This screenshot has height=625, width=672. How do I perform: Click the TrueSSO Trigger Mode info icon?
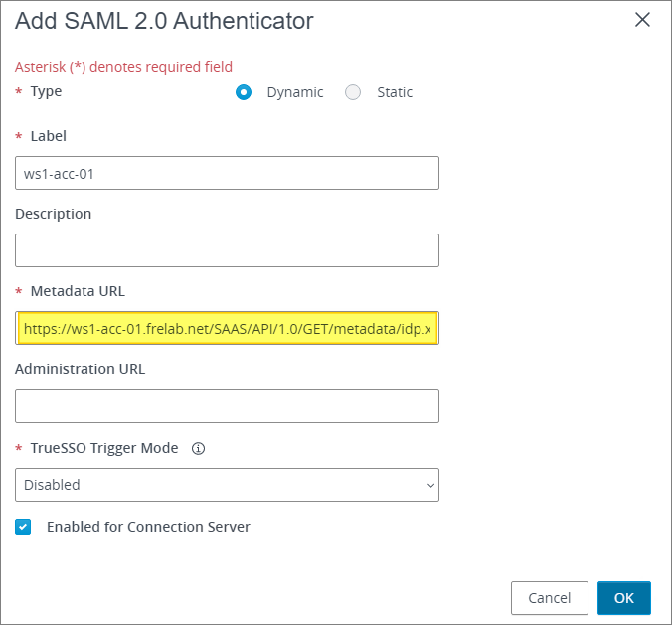click(198, 449)
